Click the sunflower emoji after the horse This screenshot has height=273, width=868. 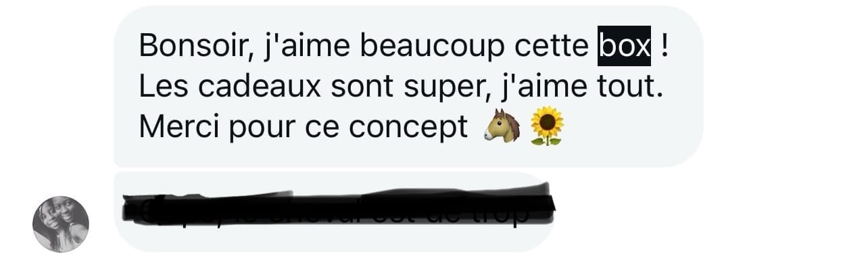[546, 126]
